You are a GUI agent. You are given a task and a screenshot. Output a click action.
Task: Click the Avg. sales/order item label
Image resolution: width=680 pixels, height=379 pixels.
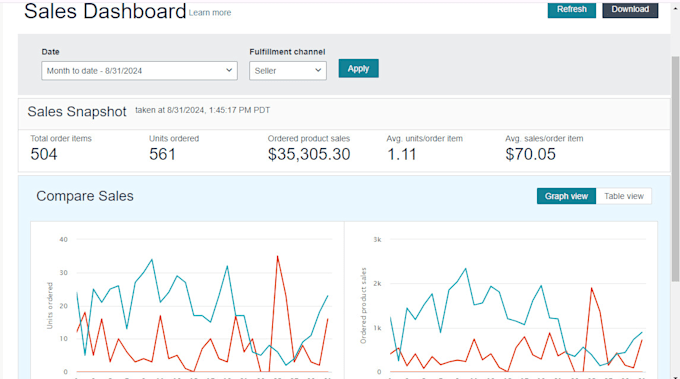click(x=544, y=139)
